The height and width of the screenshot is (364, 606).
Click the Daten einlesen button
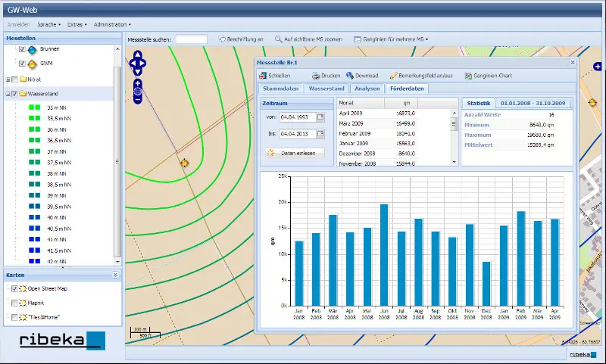295,153
